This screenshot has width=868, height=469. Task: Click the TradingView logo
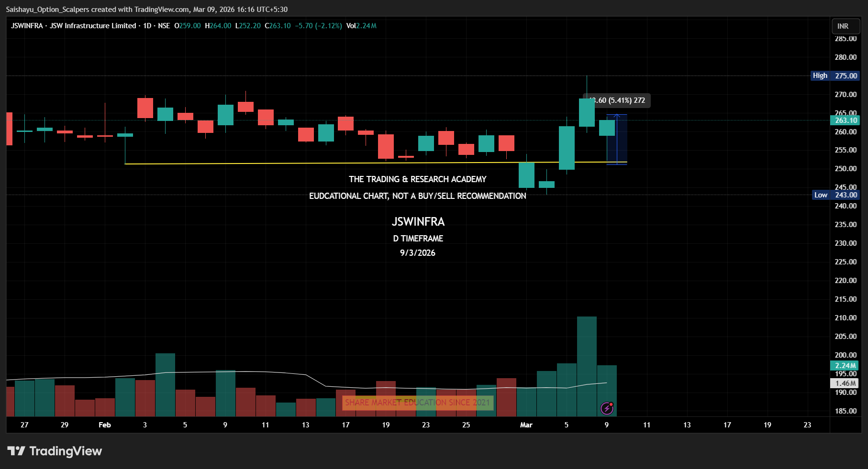point(55,451)
